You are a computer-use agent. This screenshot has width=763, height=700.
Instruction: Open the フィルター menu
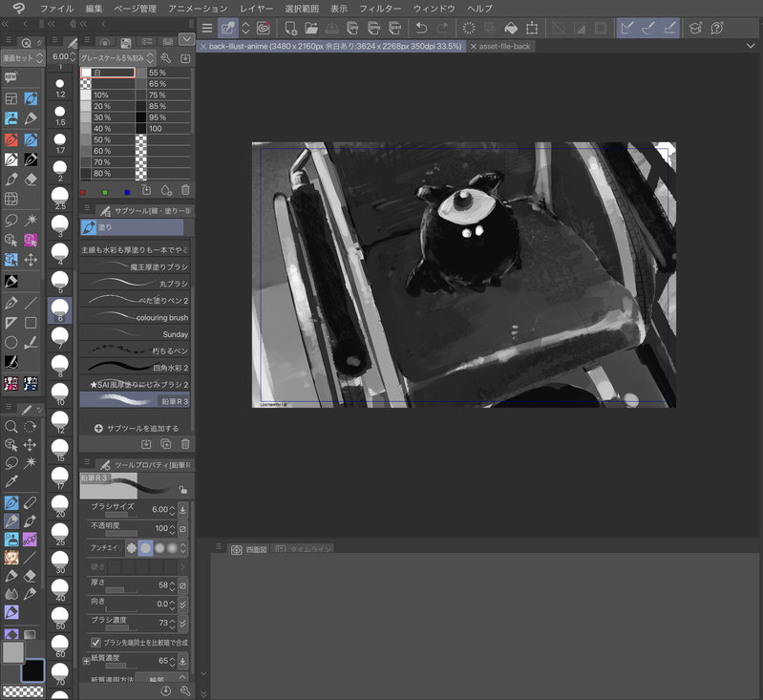point(380,9)
